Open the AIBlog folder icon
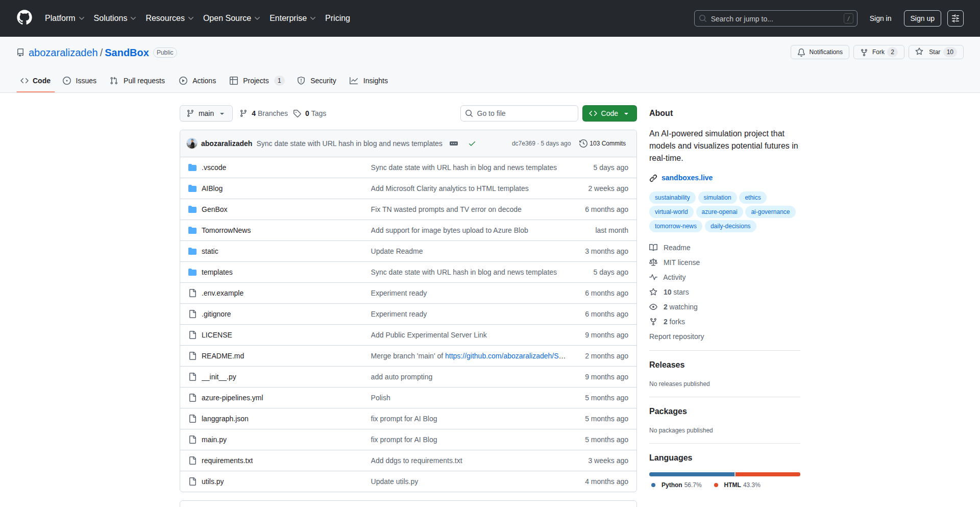This screenshot has height=507, width=980. coord(192,188)
